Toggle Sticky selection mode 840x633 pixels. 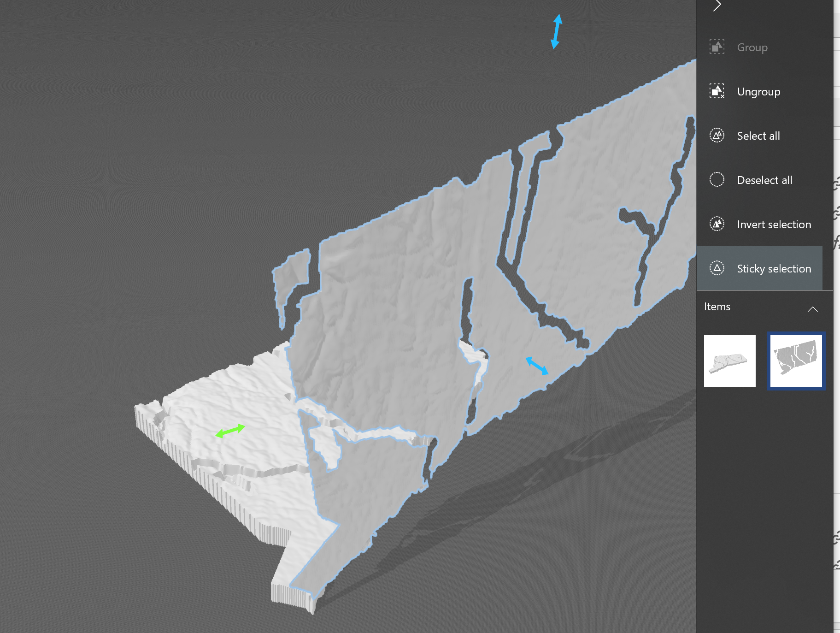coord(759,268)
